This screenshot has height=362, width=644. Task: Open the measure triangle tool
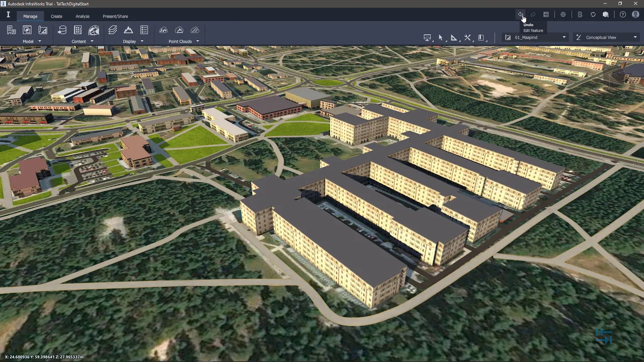point(454,38)
